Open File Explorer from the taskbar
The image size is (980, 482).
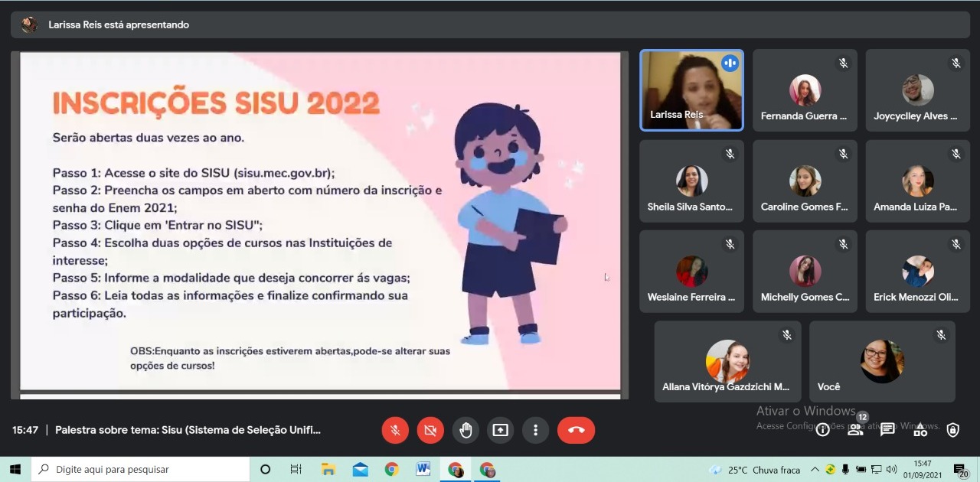(328, 469)
